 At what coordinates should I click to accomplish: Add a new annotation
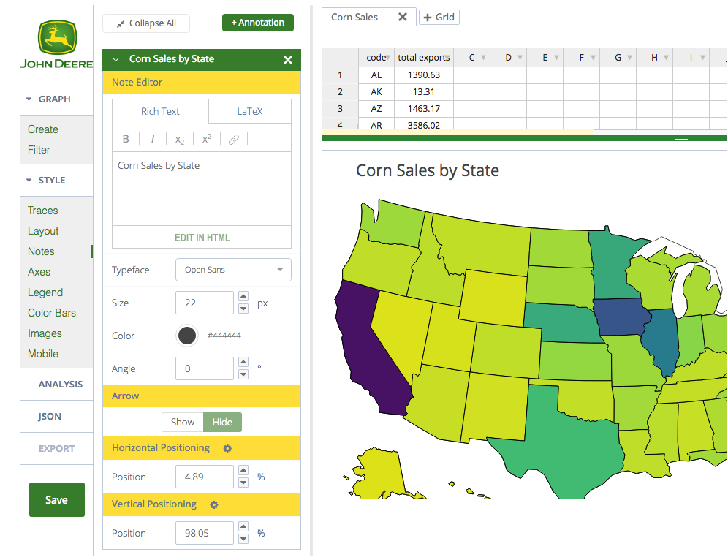pyautogui.click(x=257, y=23)
